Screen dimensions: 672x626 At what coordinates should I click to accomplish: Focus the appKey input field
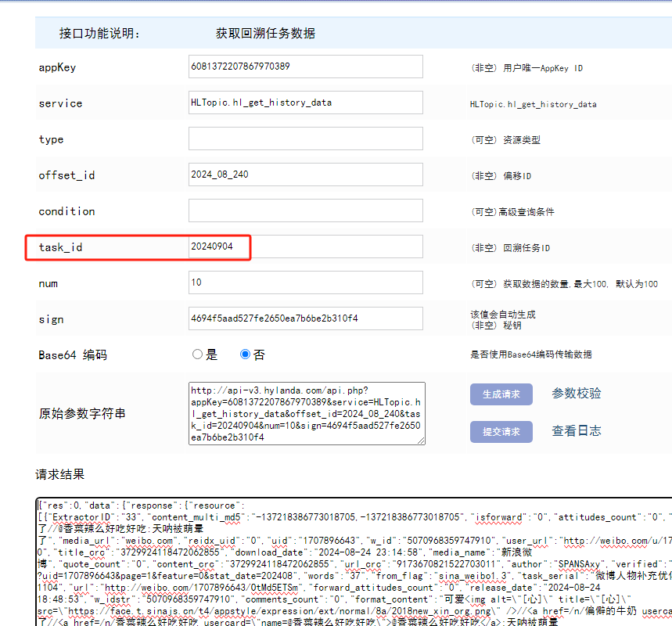(305, 67)
